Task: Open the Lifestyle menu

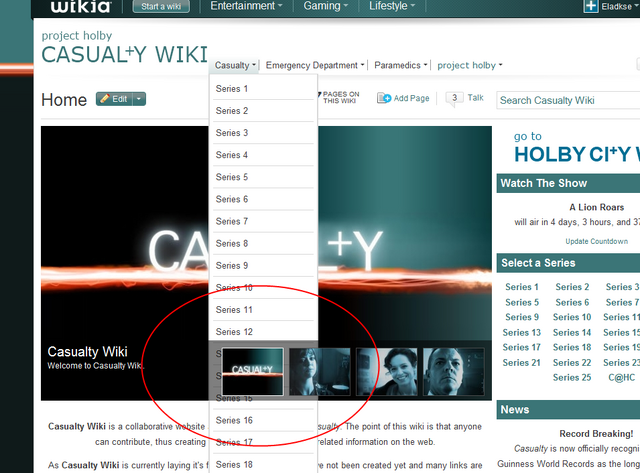Action: 392,6
